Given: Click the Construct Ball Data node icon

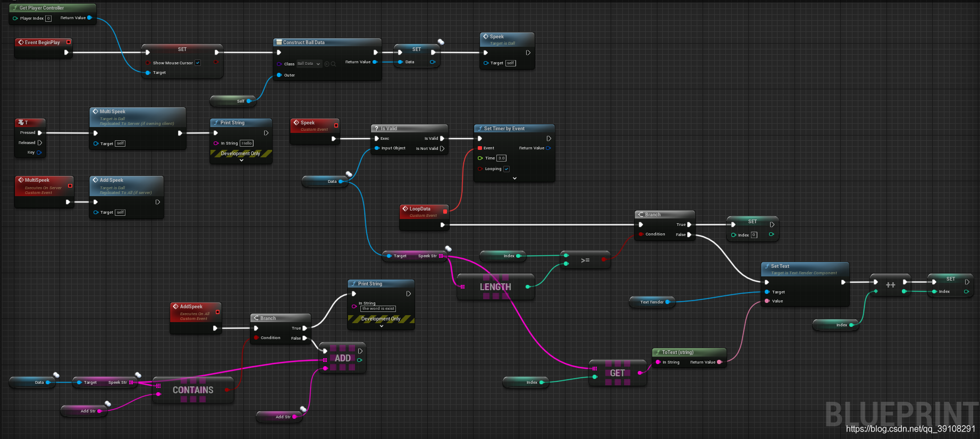Looking at the screenshot, I should tap(278, 42).
